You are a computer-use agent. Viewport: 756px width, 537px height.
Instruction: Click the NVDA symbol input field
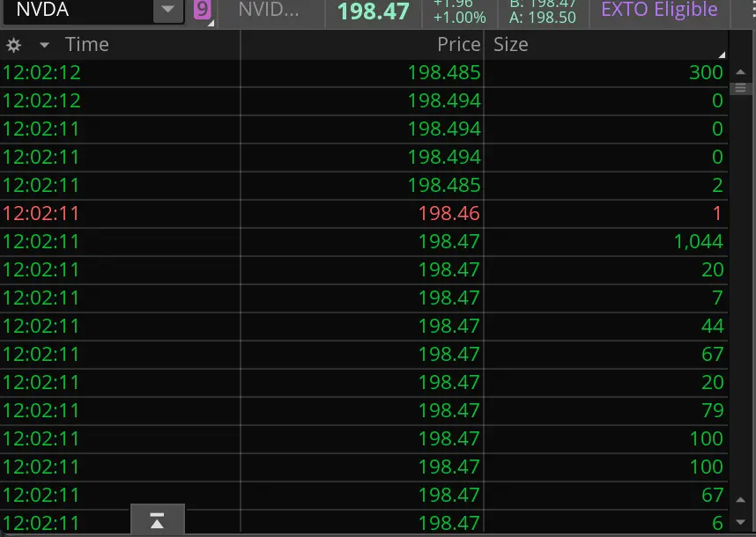tap(78, 10)
